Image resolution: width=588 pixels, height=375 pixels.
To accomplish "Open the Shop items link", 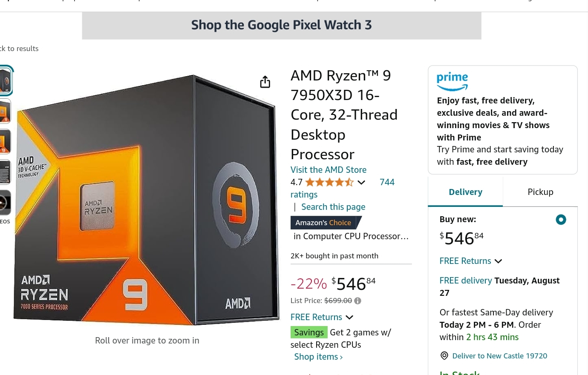I will pos(318,357).
